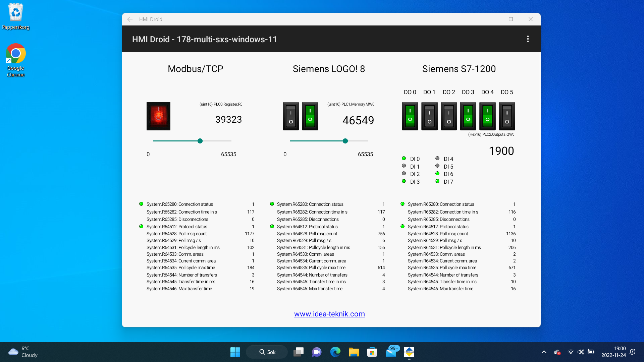Click the Sök taskbar search box
Screen dimensions: 644x362
pos(267,352)
